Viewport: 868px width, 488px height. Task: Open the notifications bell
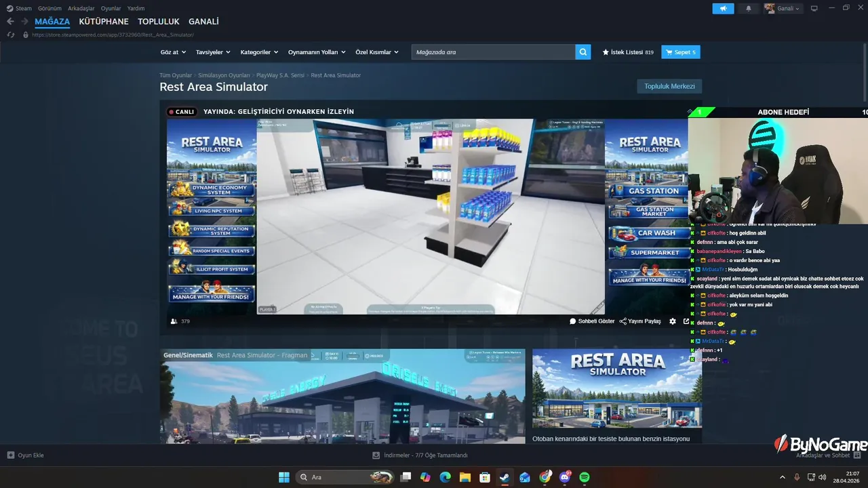749,9
